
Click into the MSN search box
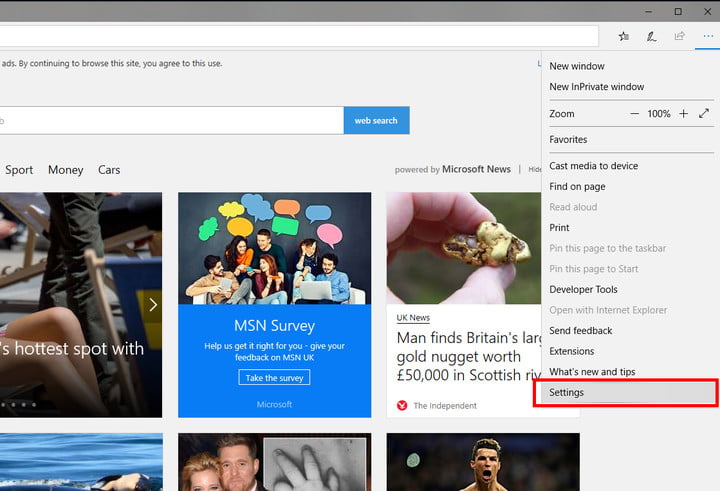coord(171,120)
